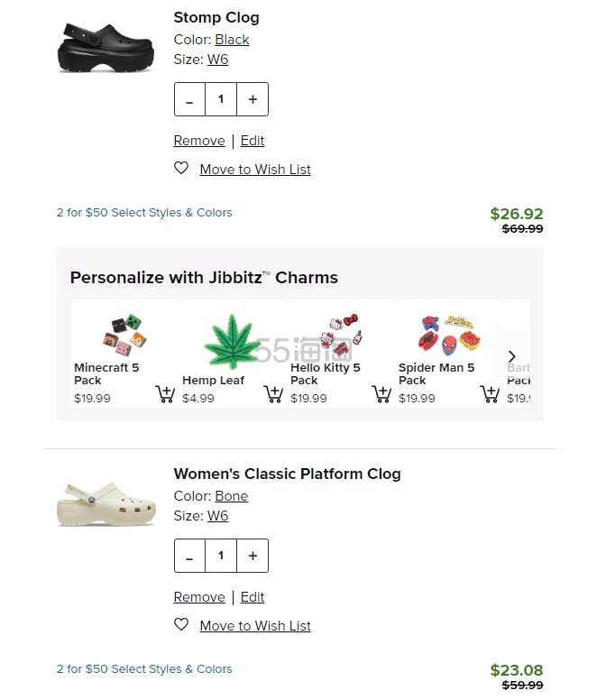Viewport: 606px width, 700px height.
Task: Add Minecraft 5 Pack charm to cart
Action: (x=165, y=393)
